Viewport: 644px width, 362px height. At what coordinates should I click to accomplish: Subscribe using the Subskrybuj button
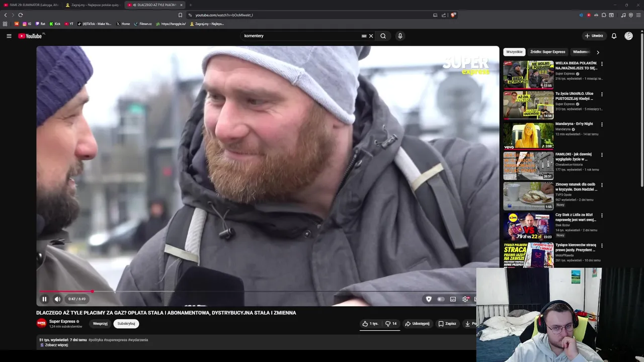(126, 323)
